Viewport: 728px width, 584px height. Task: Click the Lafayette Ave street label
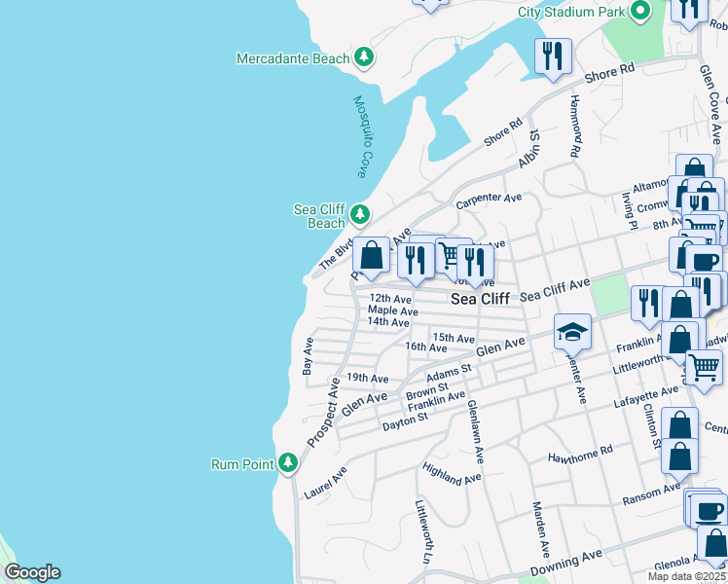pos(646,397)
